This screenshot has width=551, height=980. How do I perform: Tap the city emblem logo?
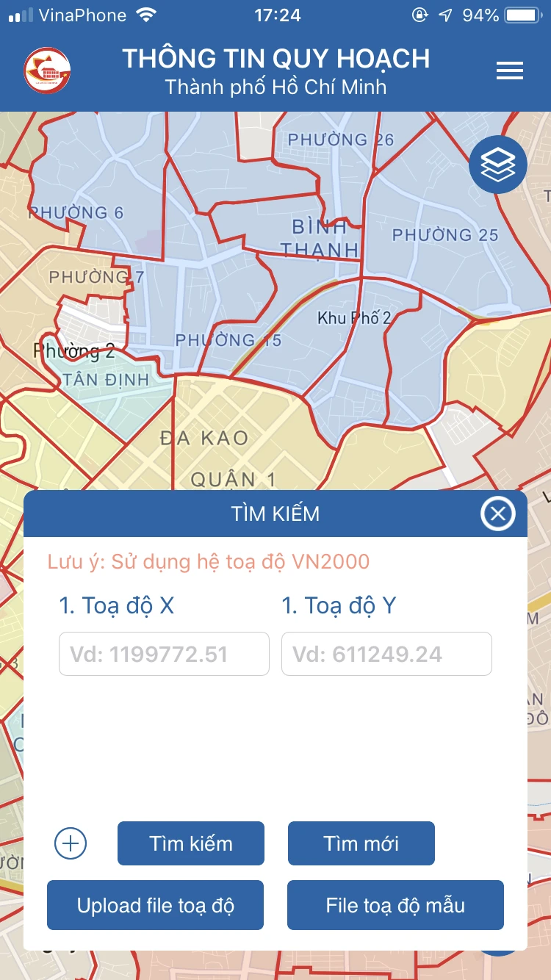[47, 71]
